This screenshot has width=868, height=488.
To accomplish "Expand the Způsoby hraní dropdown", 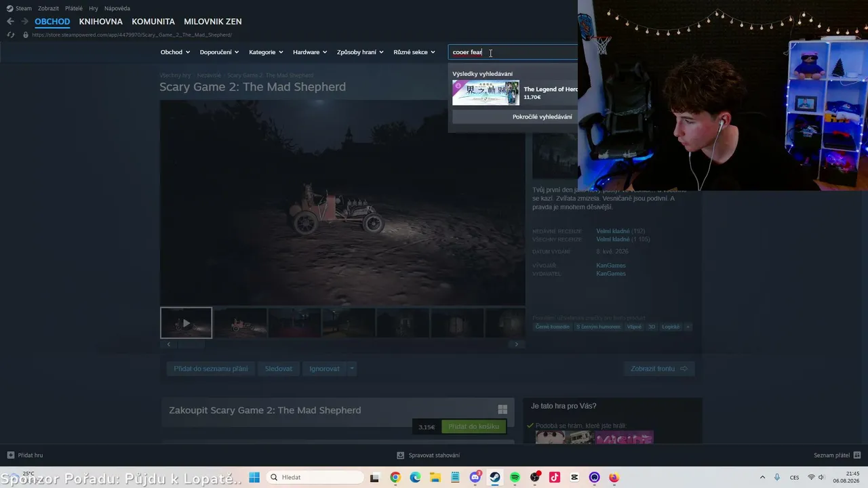I will click(360, 52).
